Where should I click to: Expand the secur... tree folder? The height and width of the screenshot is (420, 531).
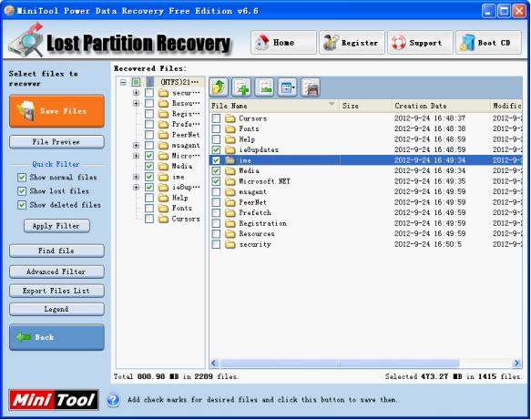[x=136, y=93]
